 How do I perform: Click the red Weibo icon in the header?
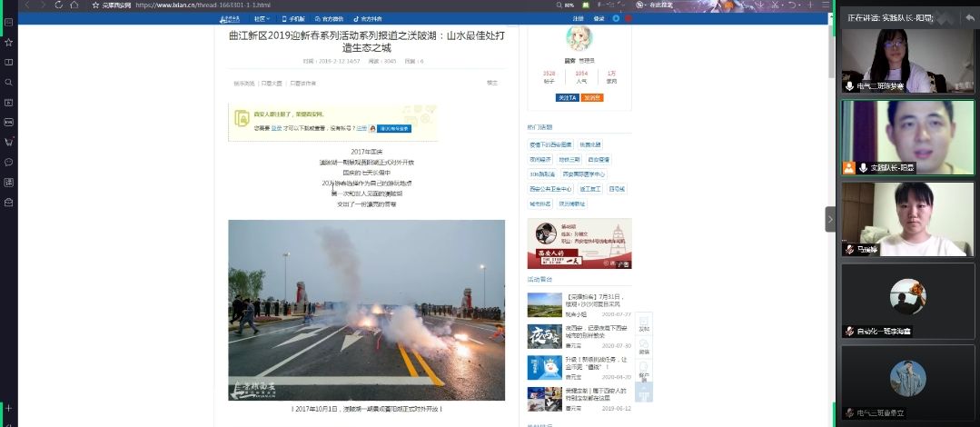(x=629, y=19)
